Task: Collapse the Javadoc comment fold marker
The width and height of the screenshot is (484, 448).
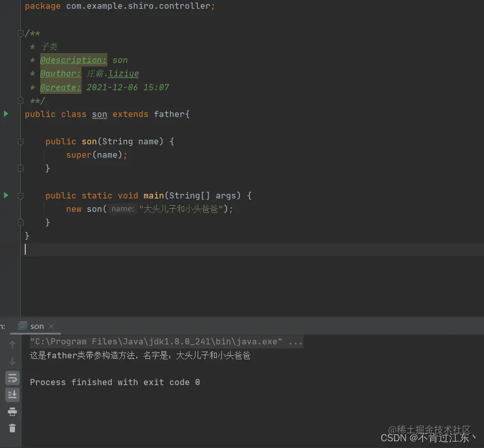Action: (x=20, y=33)
